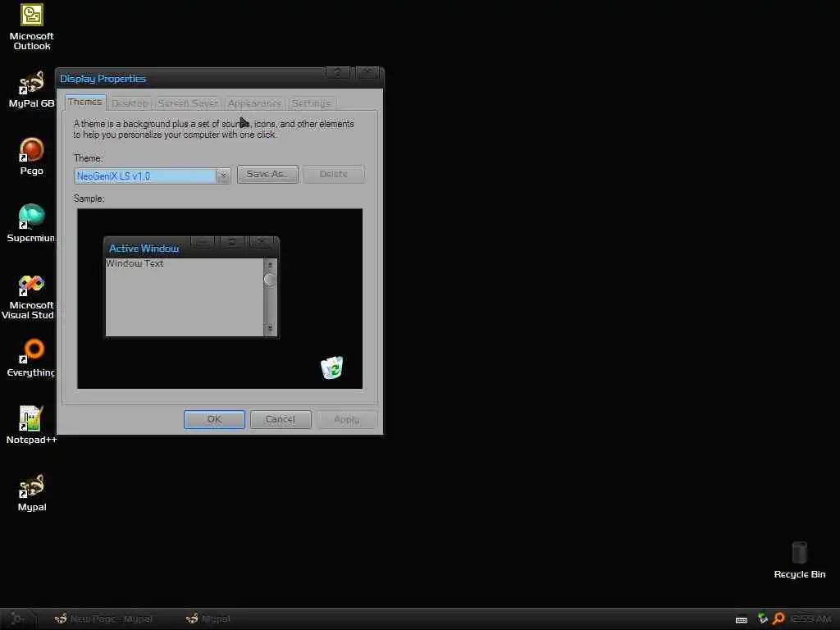Click the orange magnifier tray icon
This screenshot has height=630, width=840.
[x=778, y=619]
